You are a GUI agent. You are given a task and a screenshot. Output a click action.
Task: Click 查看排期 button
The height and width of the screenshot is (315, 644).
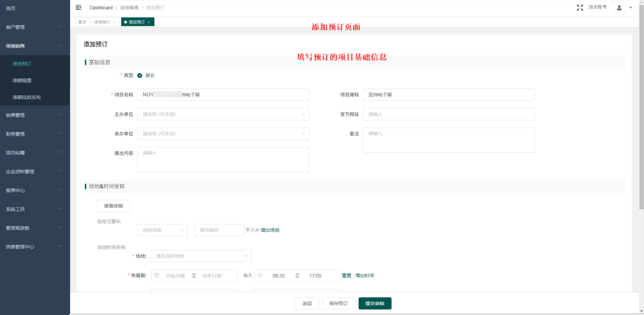pyautogui.click(x=113, y=206)
